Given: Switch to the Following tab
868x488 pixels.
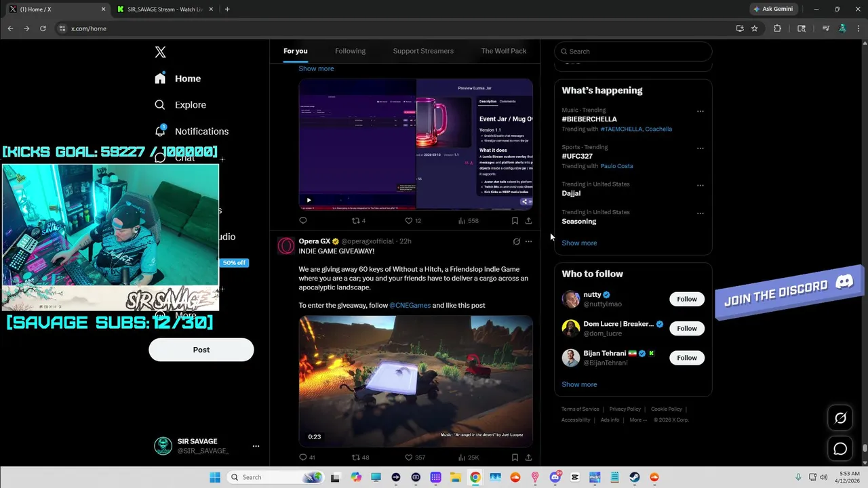Looking at the screenshot, I should pos(350,51).
